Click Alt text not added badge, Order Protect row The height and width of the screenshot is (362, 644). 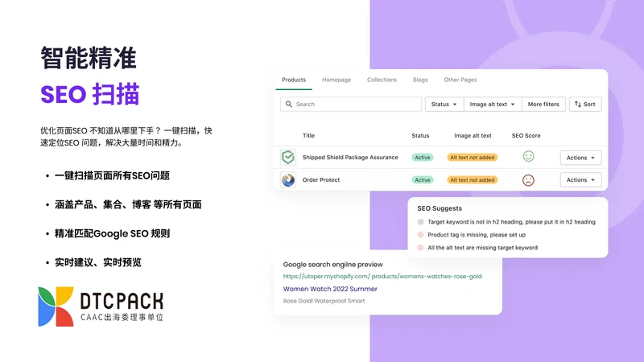473,179
